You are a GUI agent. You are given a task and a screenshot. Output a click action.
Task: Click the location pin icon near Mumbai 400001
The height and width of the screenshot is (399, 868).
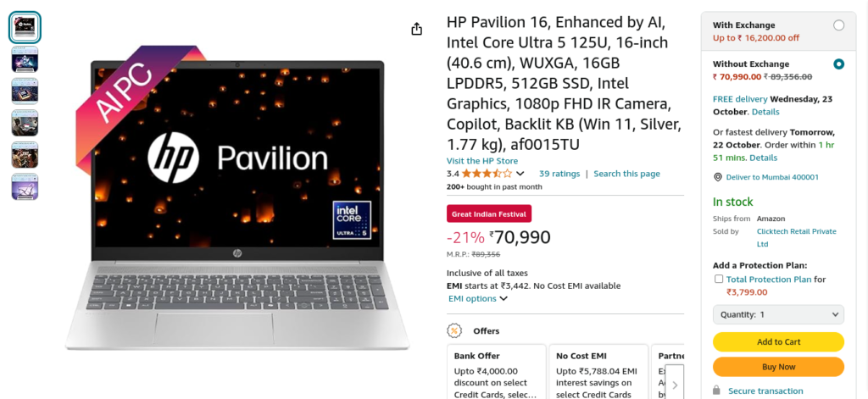(717, 177)
